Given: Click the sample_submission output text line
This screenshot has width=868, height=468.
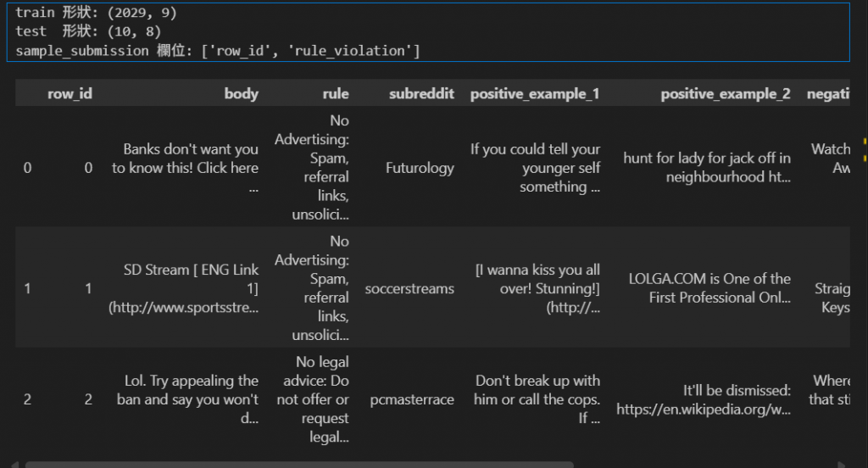Looking at the screenshot, I should pos(218,51).
